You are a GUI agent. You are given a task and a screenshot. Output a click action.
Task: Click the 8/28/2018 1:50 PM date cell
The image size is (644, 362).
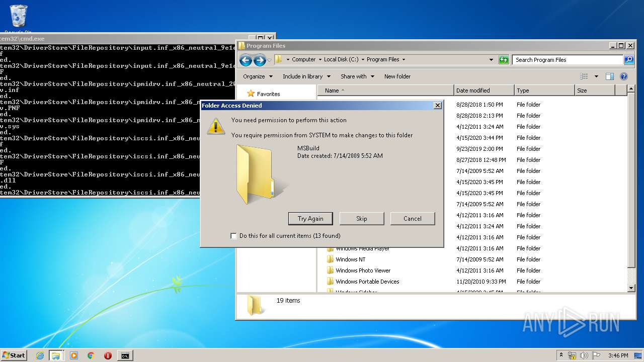click(479, 105)
